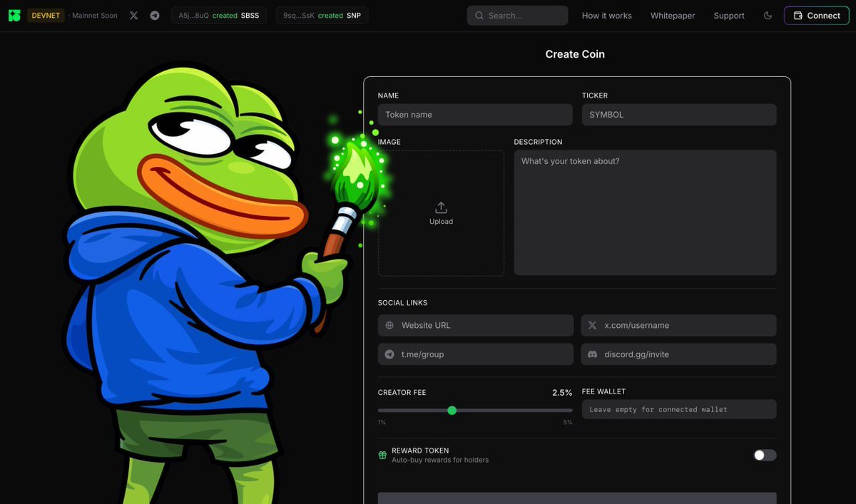Click the 2.5% fee value
Image resolution: width=856 pixels, height=504 pixels.
(562, 393)
